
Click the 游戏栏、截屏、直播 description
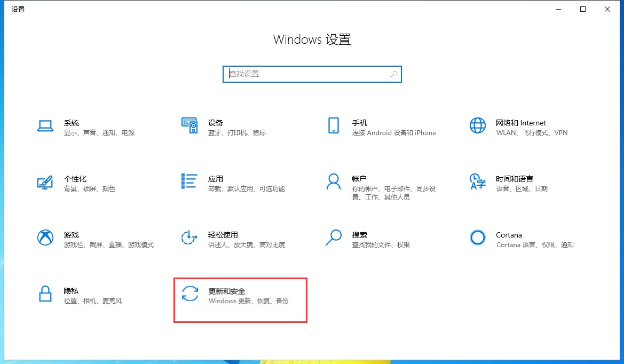pos(109,245)
